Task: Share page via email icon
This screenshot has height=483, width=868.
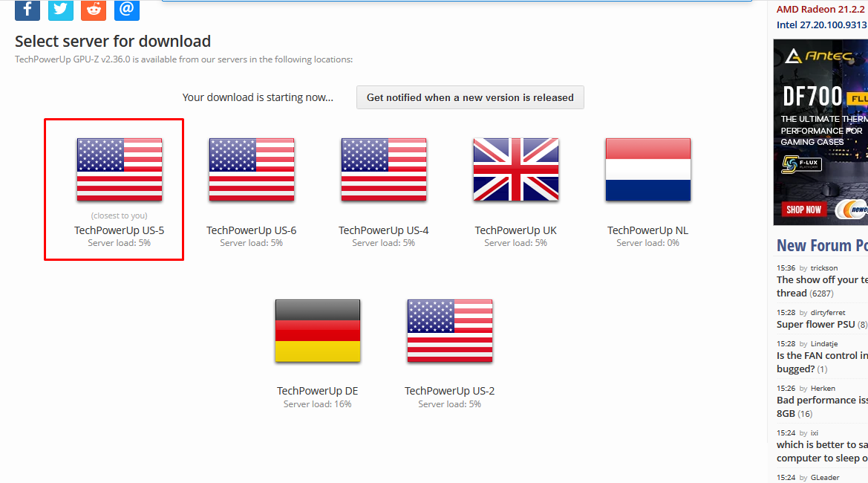Action: (x=127, y=10)
